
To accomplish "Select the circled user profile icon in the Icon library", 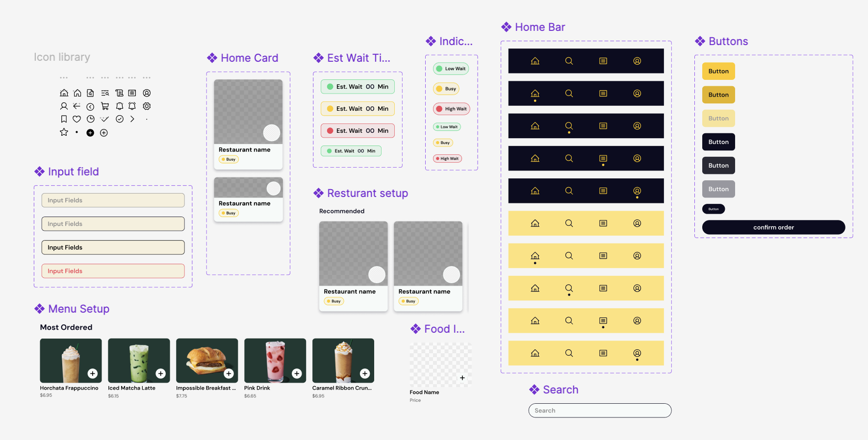I will (147, 93).
